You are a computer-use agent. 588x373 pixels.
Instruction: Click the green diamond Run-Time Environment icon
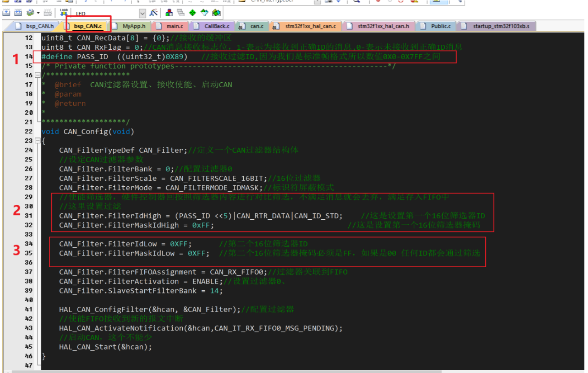[x=192, y=13]
